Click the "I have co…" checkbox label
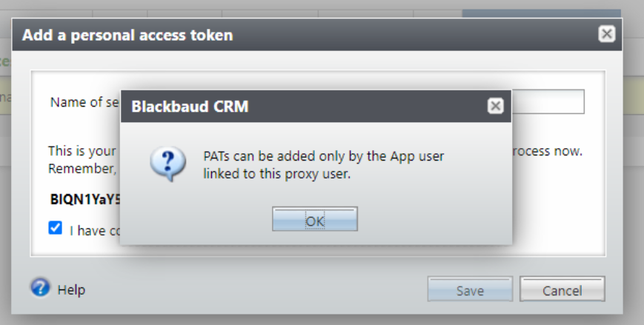 click(x=95, y=230)
